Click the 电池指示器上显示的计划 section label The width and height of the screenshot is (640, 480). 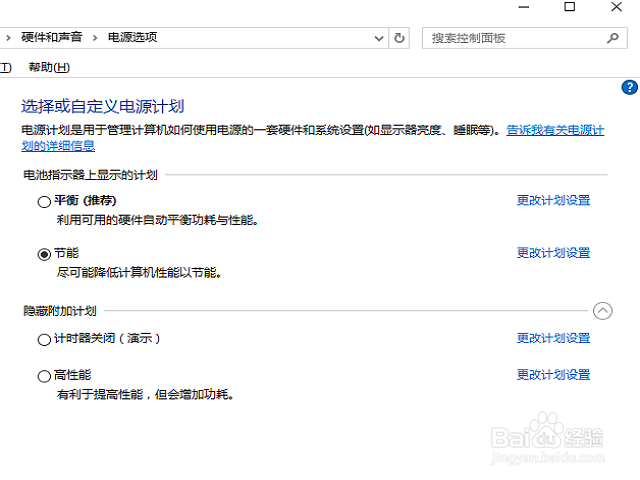tap(90, 175)
